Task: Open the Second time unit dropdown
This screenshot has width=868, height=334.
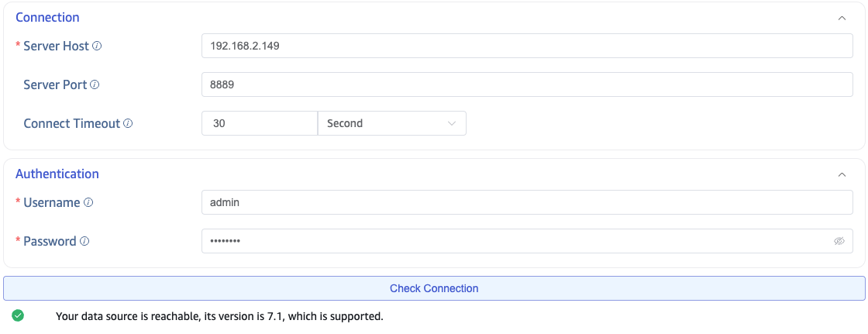Action: [x=391, y=123]
